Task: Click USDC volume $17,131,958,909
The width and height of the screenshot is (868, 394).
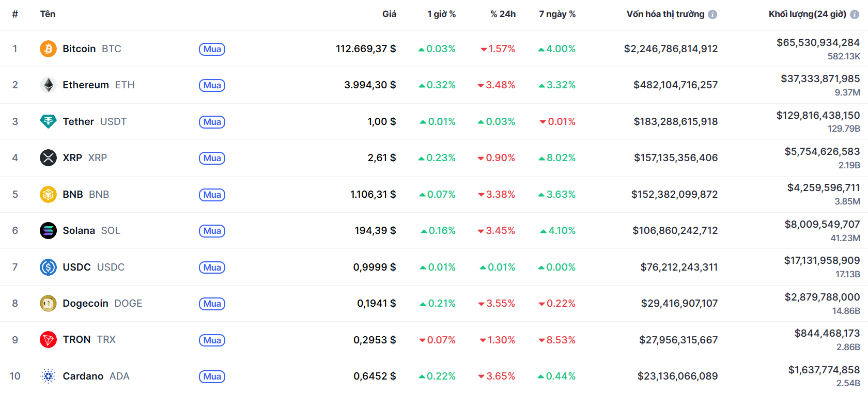Action: click(822, 260)
